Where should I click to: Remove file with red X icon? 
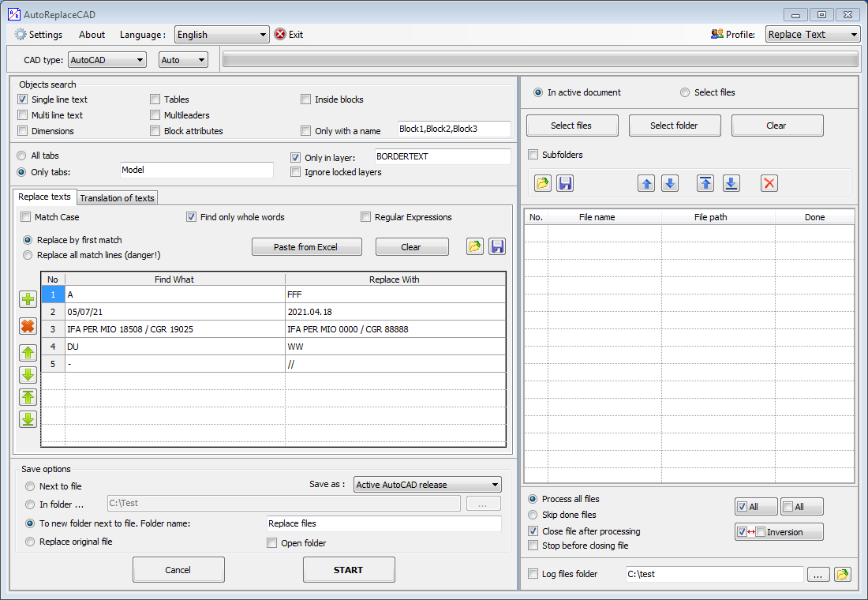(769, 183)
